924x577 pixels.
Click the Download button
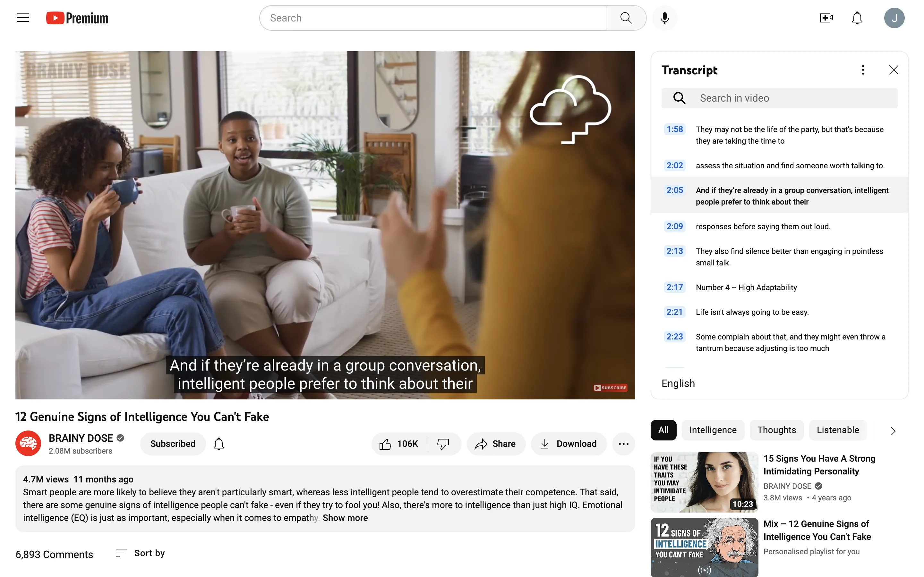569,444
